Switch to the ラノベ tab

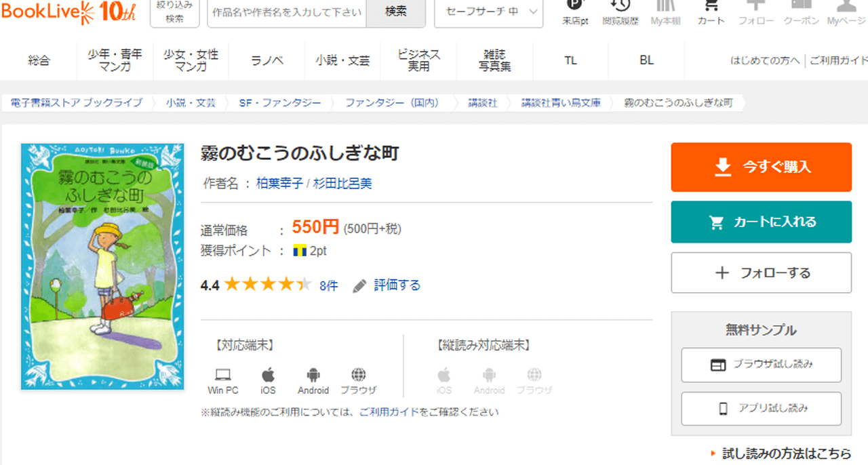click(x=267, y=60)
